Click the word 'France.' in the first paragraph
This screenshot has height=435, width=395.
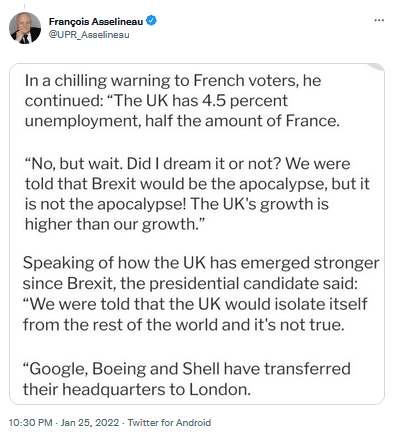[313, 121]
